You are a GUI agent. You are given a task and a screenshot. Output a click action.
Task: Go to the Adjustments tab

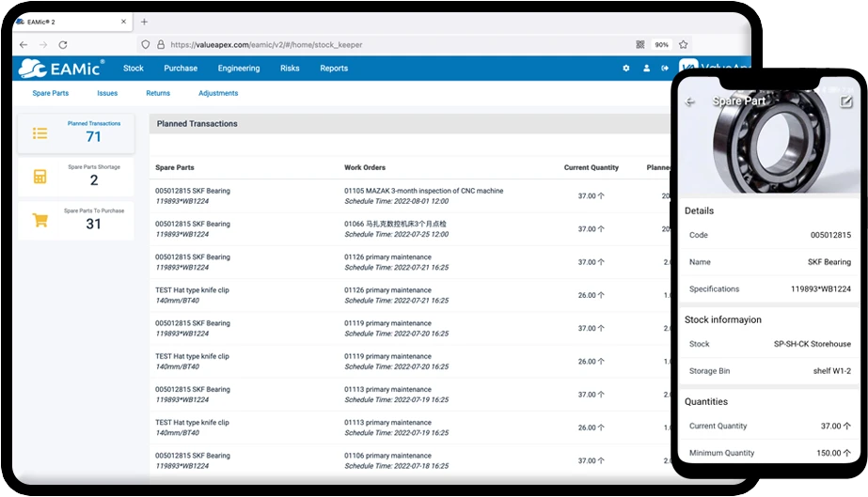click(218, 94)
